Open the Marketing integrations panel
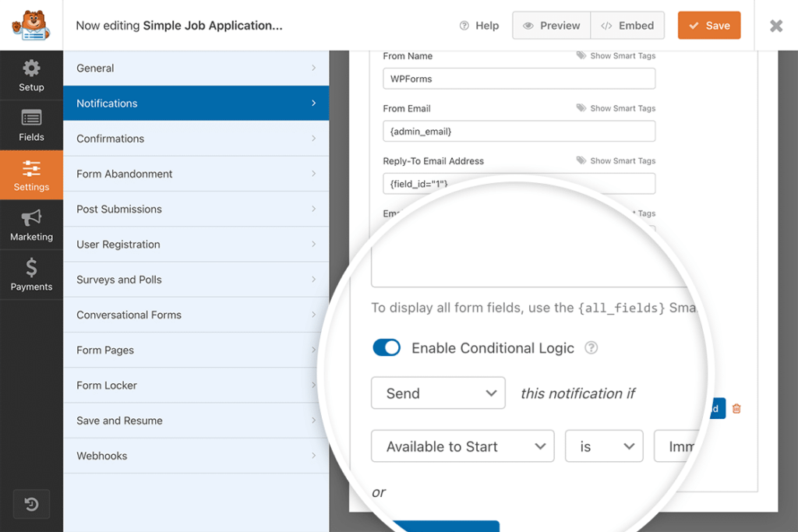Viewport: 798px width, 532px height. point(31,225)
